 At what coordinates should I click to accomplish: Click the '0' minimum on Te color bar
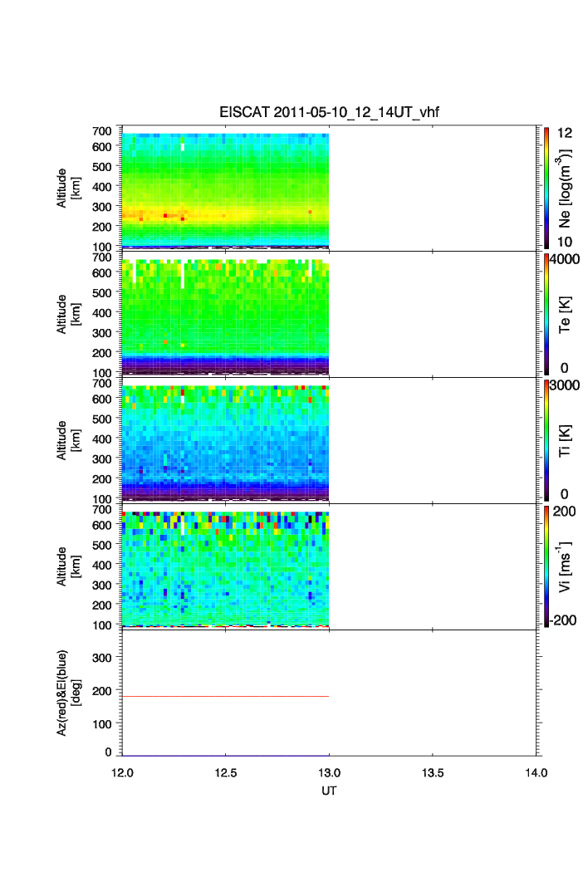pos(565,368)
